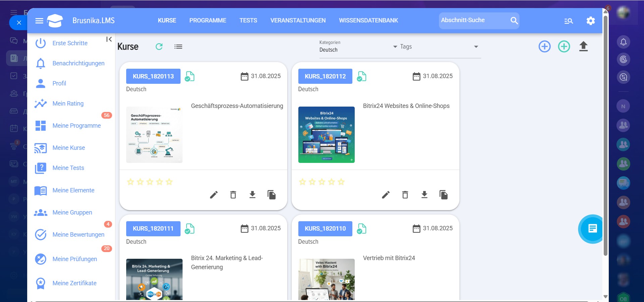Image resolution: width=644 pixels, height=302 pixels.
Task: Delete the Bitrix24 Websites & Online-Shops course
Action: (405, 195)
